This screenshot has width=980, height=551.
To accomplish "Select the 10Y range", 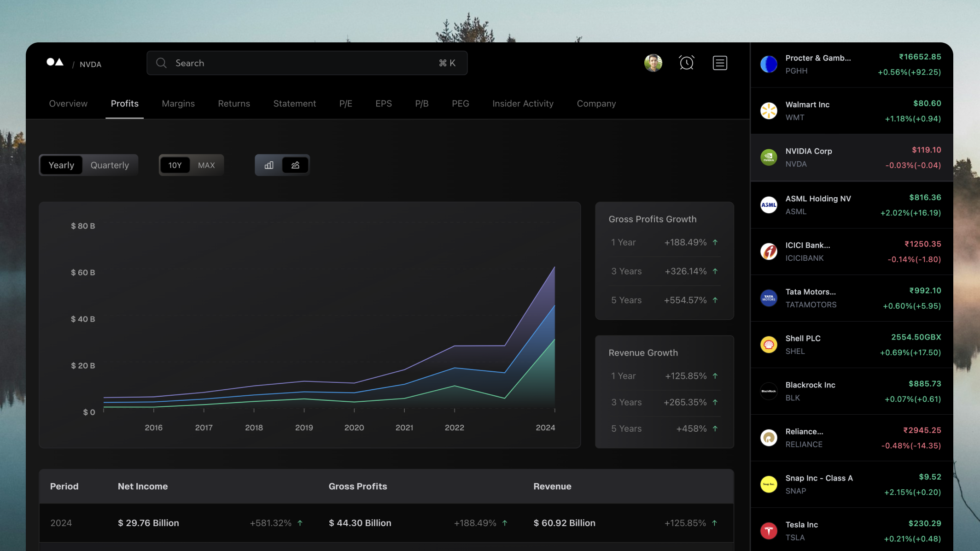I will point(175,165).
